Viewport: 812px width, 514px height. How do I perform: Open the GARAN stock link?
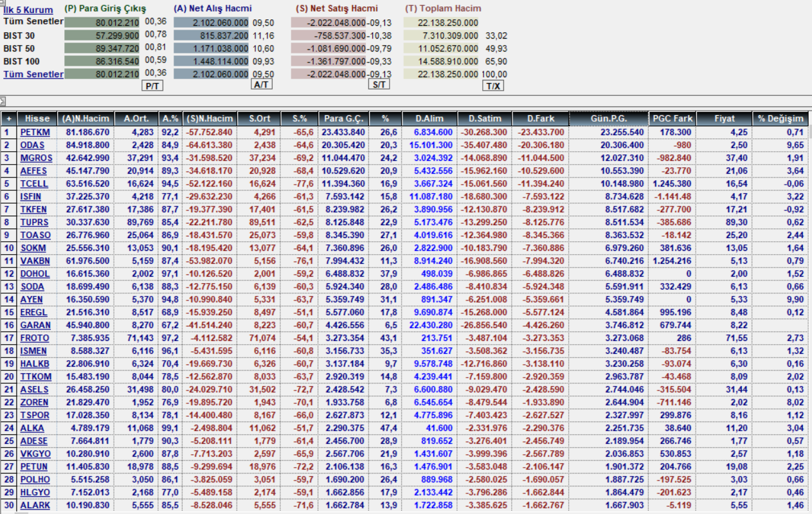(x=35, y=325)
